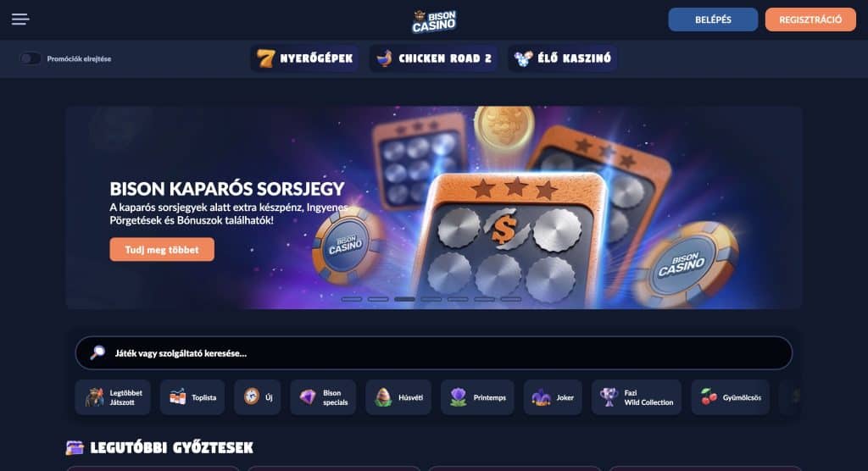Click the Belépés login button
868x471 pixels.
point(713,19)
